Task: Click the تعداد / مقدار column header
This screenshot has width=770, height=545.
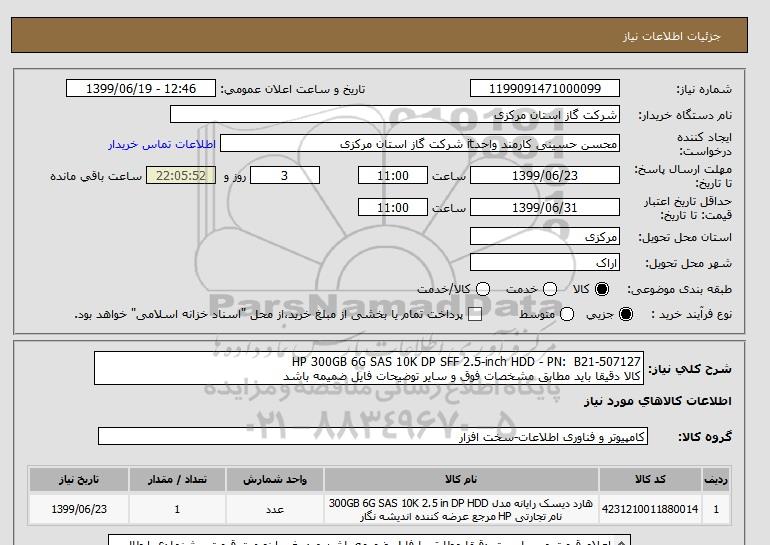Action: 177,480
